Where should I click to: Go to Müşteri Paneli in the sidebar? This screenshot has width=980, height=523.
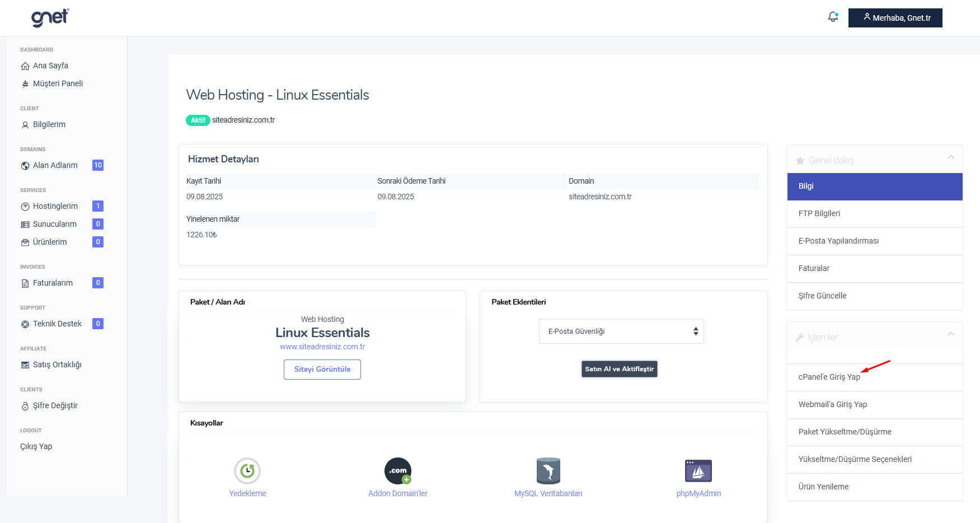[x=58, y=84]
